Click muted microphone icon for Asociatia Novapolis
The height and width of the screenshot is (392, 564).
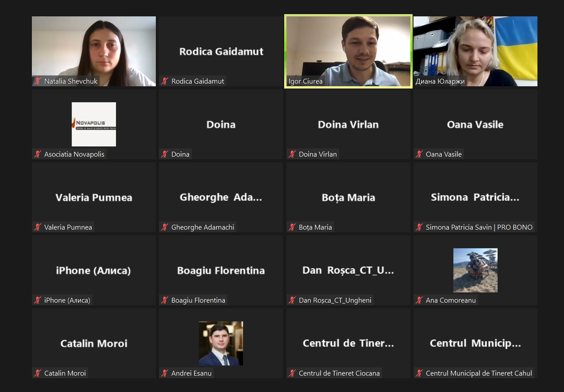[38, 154]
